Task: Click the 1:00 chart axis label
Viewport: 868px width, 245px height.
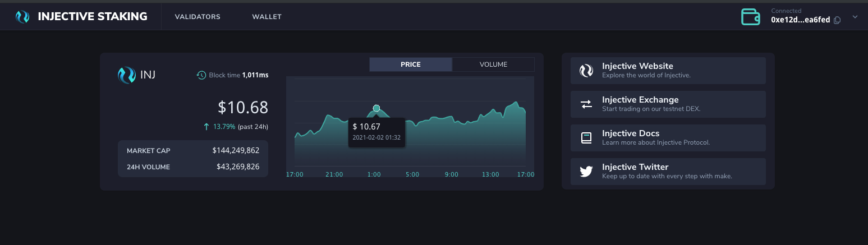Action: (x=374, y=174)
